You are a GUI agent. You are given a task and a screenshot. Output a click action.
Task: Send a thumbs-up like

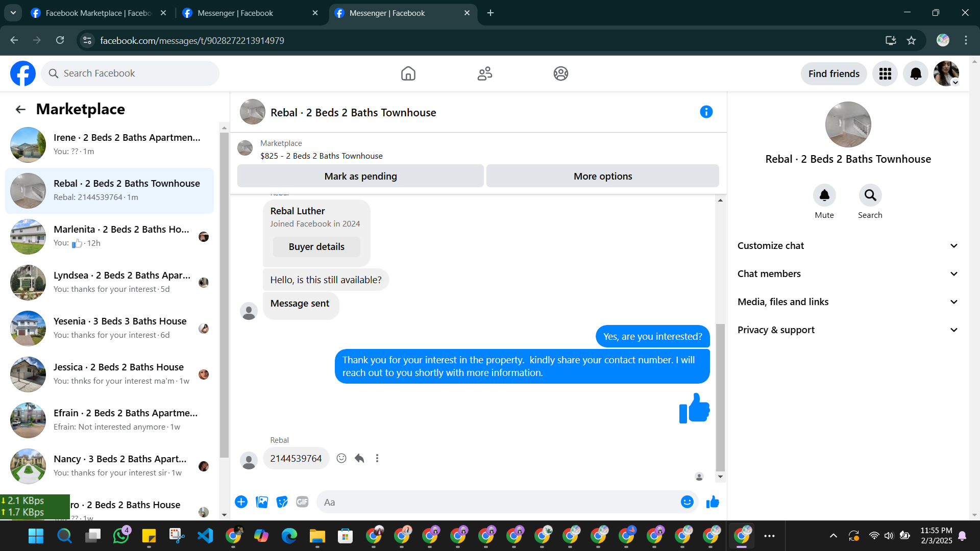(x=713, y=502)
